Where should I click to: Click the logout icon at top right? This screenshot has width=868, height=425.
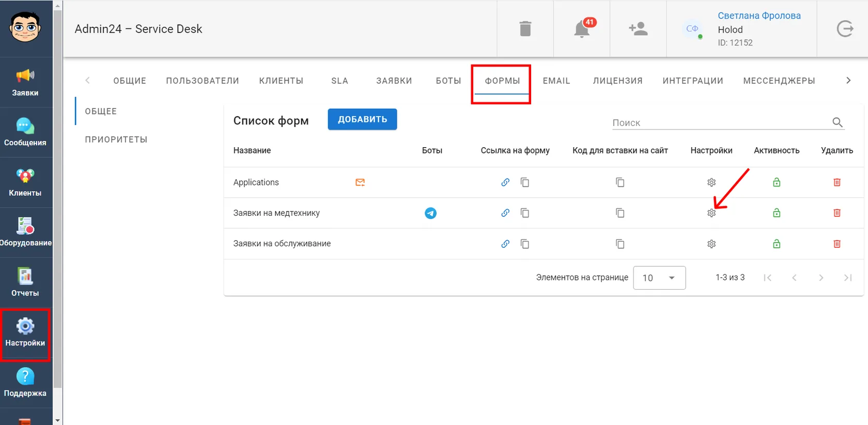tap(845, 29)
